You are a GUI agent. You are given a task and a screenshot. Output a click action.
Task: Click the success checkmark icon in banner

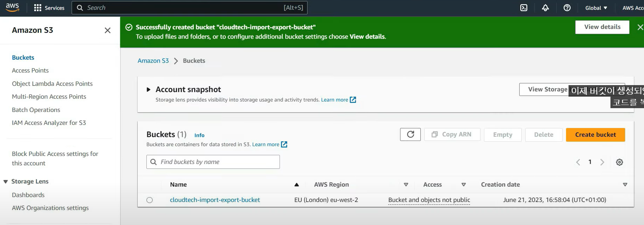click(x=129, y=27)
